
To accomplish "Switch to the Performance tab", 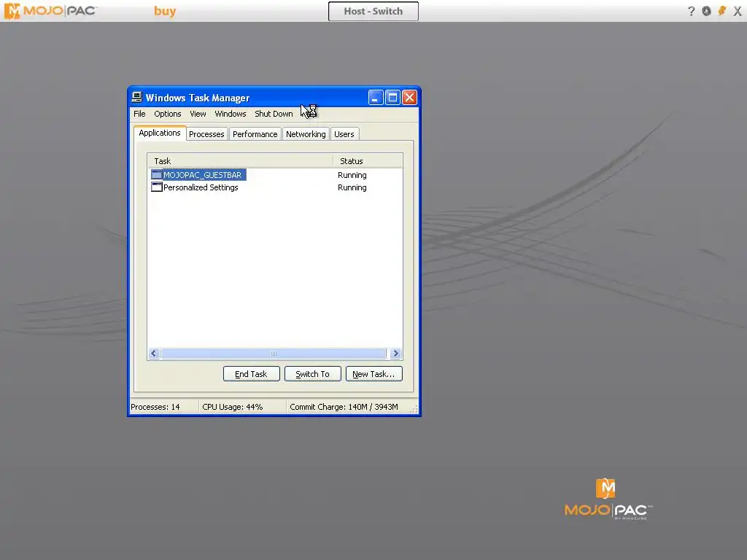I will tap(255, 134).
